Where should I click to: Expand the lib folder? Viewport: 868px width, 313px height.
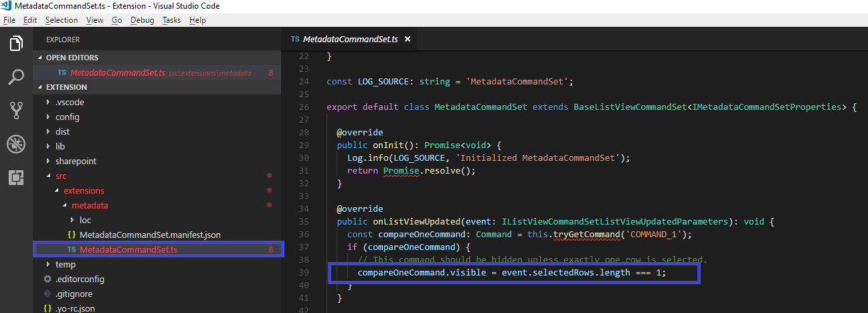60,147
